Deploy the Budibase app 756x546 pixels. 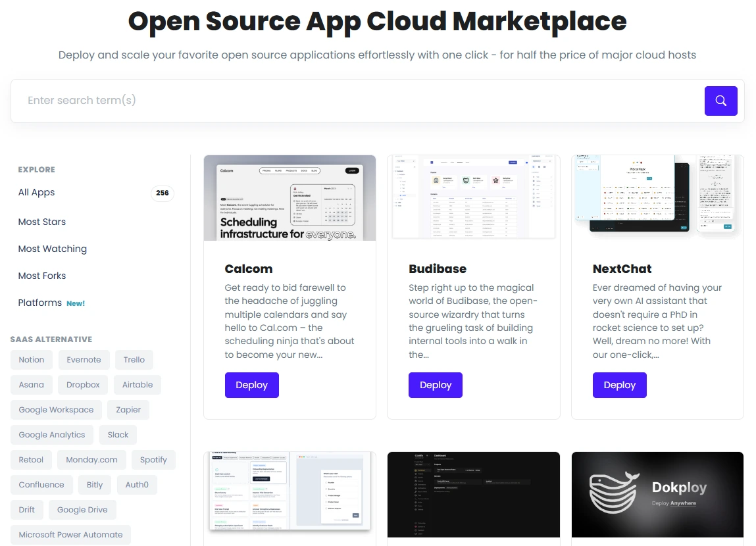coord(436,385)
